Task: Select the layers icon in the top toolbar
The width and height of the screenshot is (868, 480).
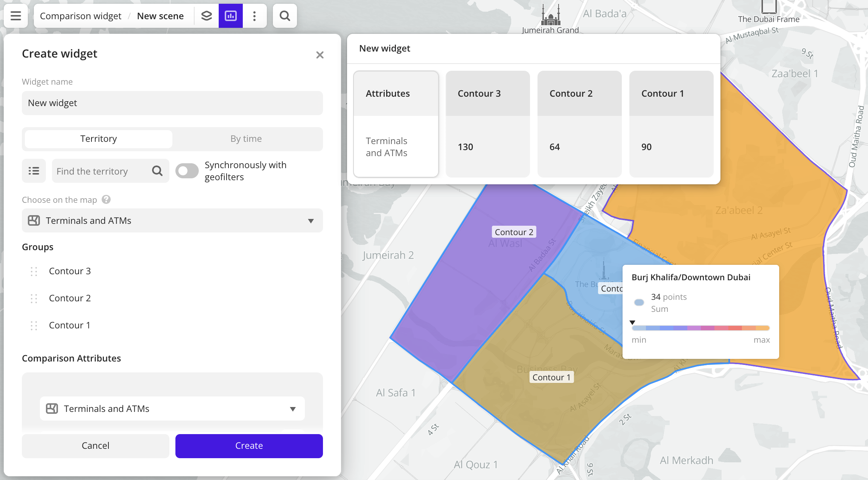Action: click(x=207, y=16)
